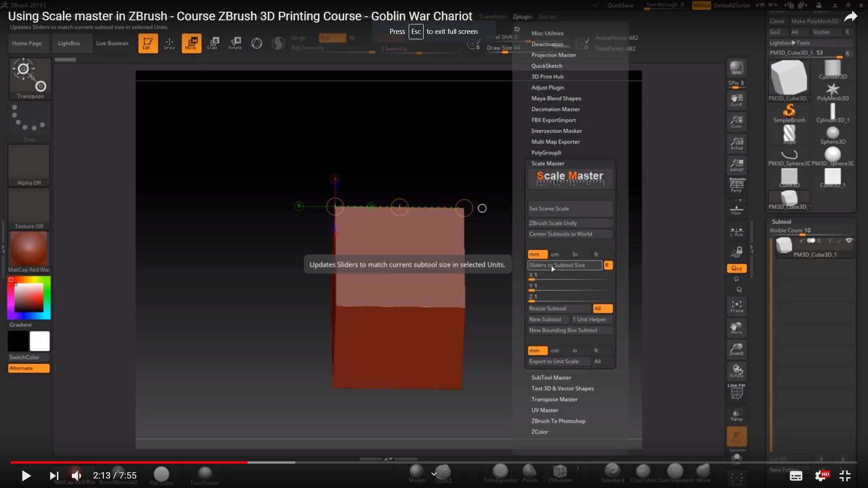Open the Zplugin menu
Viewport: 868px width, 488px height.
click(522, 17)
